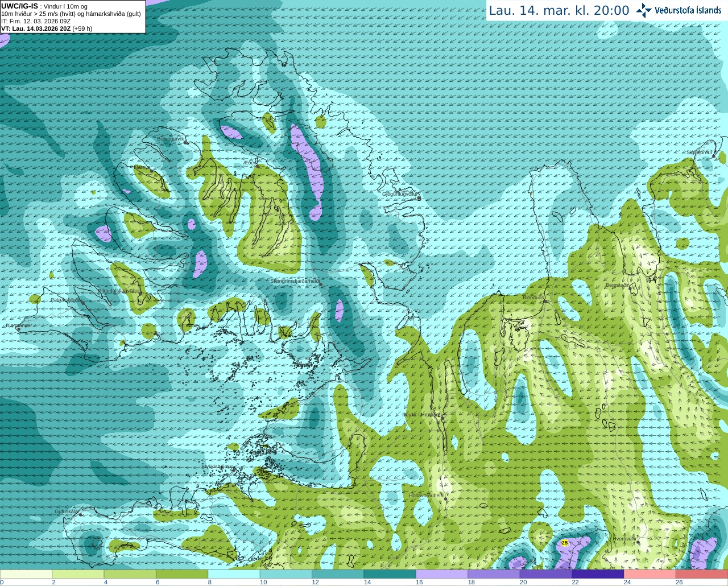Image resolution: width=728 pixels, height=586 pixels.
Task: Click the Blönduós station dot
Action: pos(545,301)
